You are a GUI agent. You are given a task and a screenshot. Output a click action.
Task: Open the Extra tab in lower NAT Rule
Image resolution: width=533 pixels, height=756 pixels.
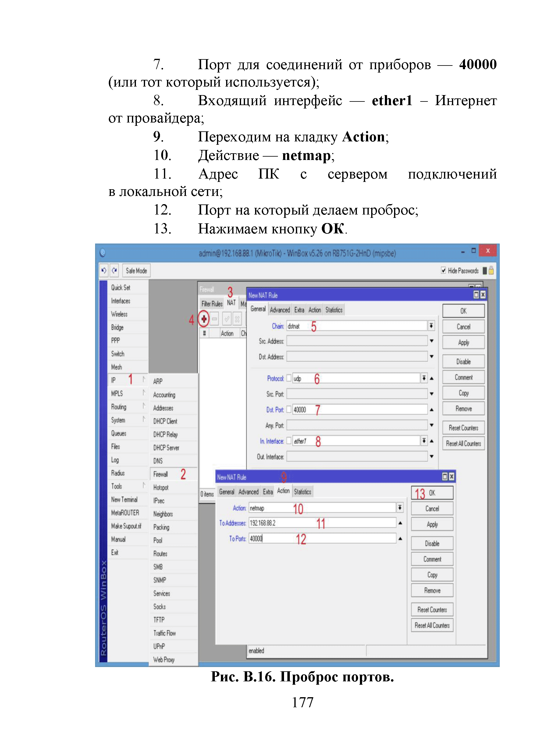268,492
